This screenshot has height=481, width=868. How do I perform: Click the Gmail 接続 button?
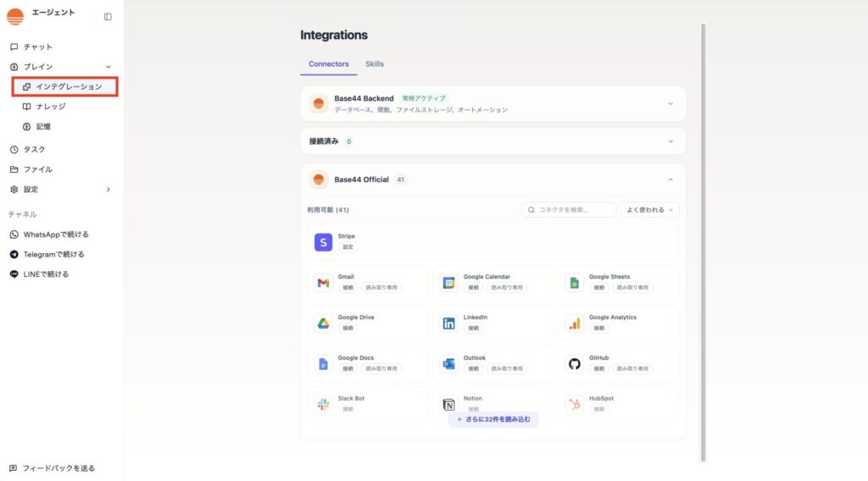point(348,288)
